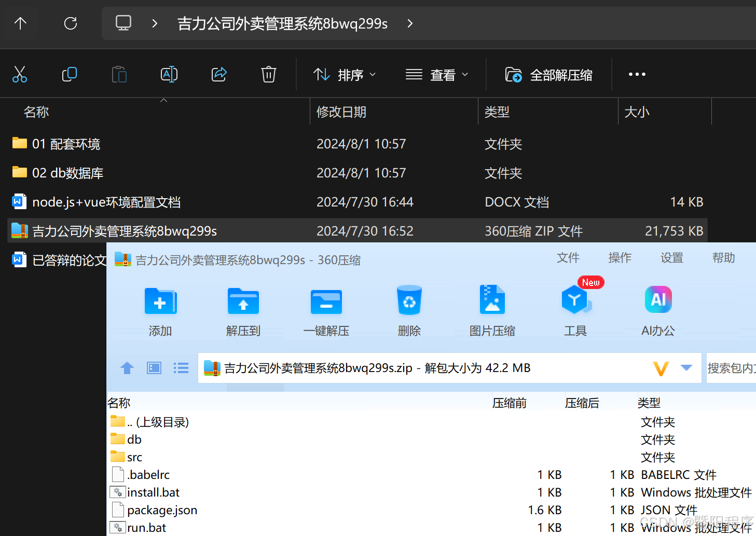
Task: Click the AI办公 icon
Action: click(658, 299)
